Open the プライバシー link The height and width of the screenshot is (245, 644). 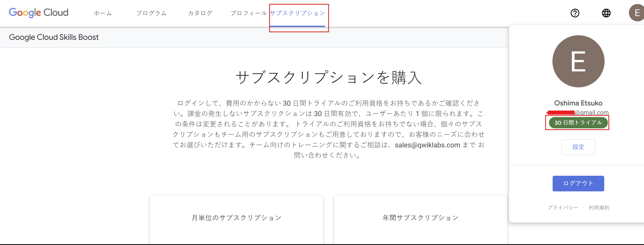563,208
